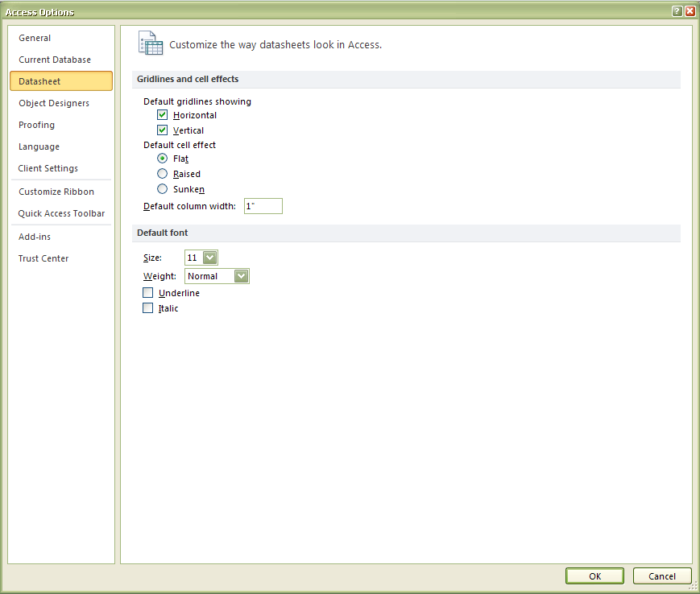Select the Datasheet category
The height and width of the screenshot is (594, 700).
tap(61, 81)
